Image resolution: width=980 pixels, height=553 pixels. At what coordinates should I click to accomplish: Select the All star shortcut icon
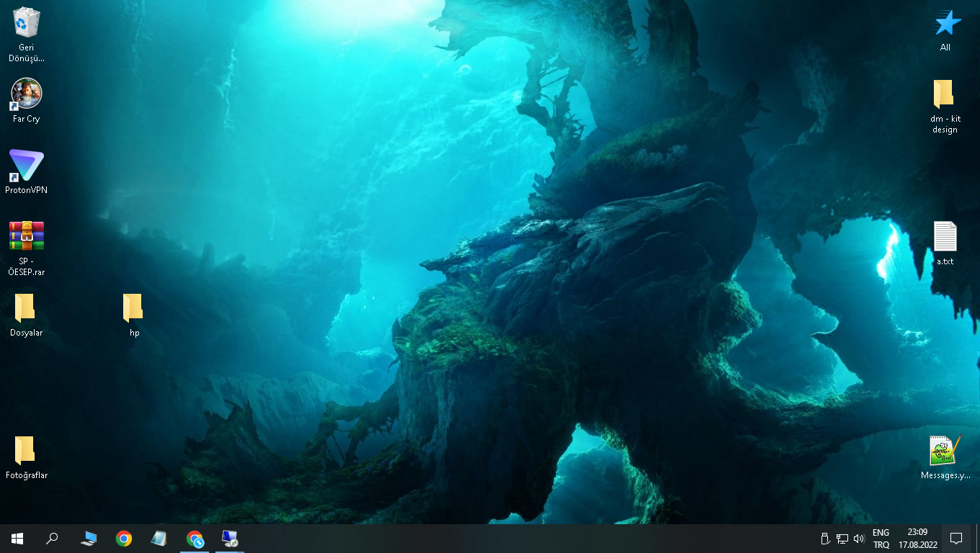[946, 23]
